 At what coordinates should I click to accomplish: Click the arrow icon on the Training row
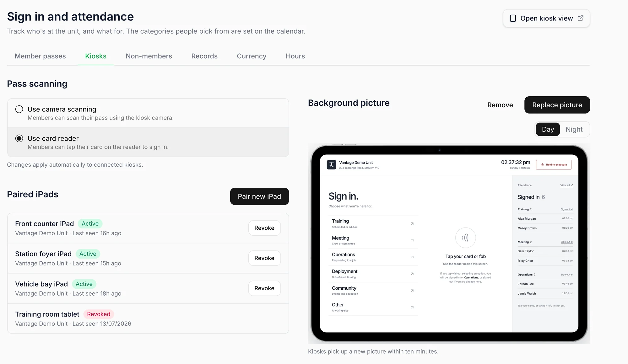pos(412,224)
